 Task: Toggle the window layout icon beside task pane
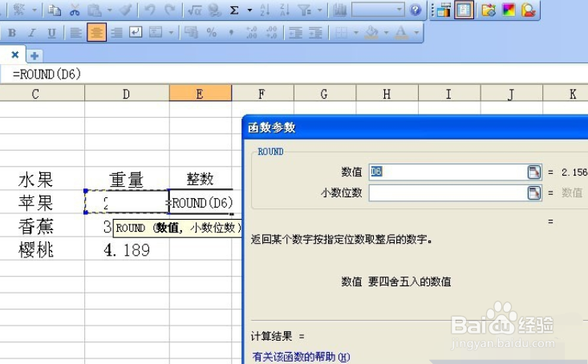pyautogui.click(x=444, y=10)
